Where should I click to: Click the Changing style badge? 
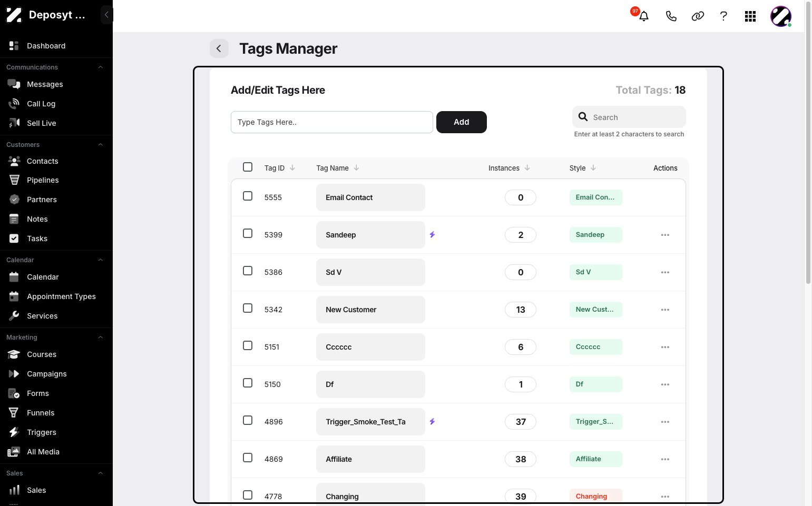[596, 497]
